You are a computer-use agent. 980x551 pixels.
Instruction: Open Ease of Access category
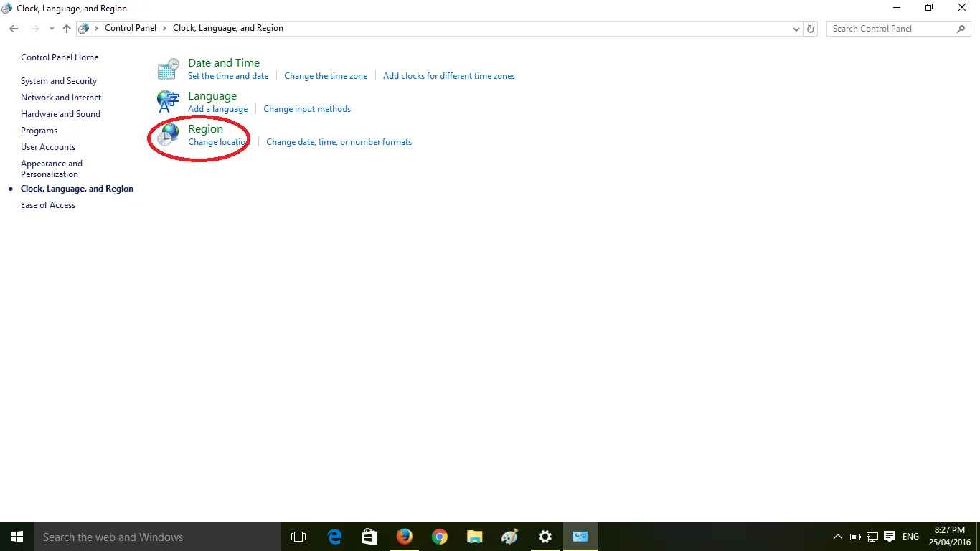[48, 205]
